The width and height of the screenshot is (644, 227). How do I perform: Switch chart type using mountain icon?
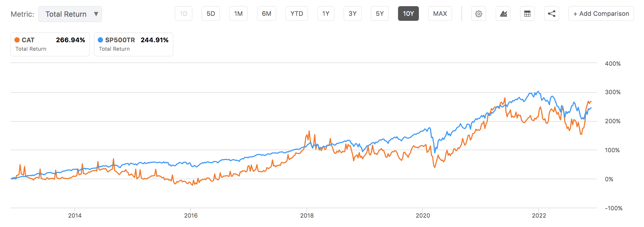coord(503,14)
